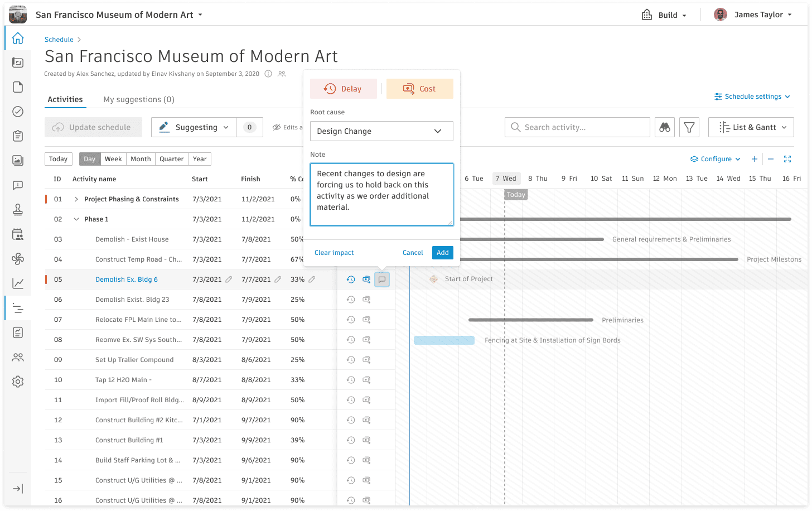Viewport: 812px width, 511px height.
Task: Collapse the Phase 1 group
Action: tap(76, 219)
